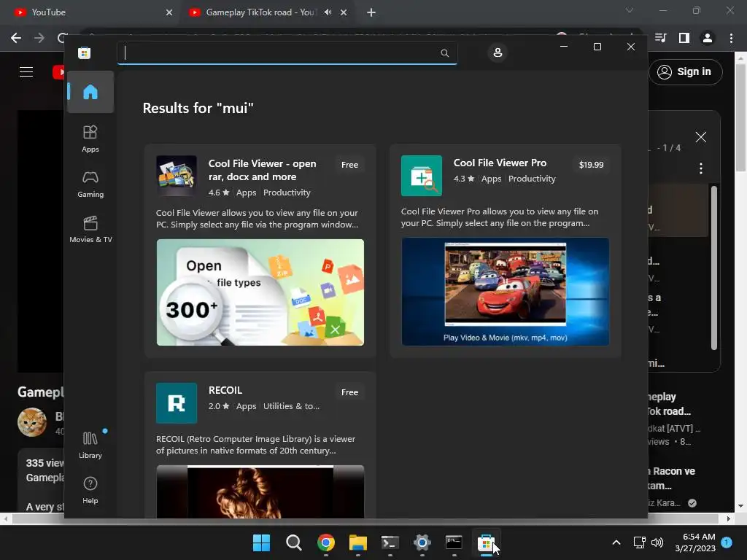Show hidden system tray icons
Viewport: 747px width, 560px height.
[616, 542]
